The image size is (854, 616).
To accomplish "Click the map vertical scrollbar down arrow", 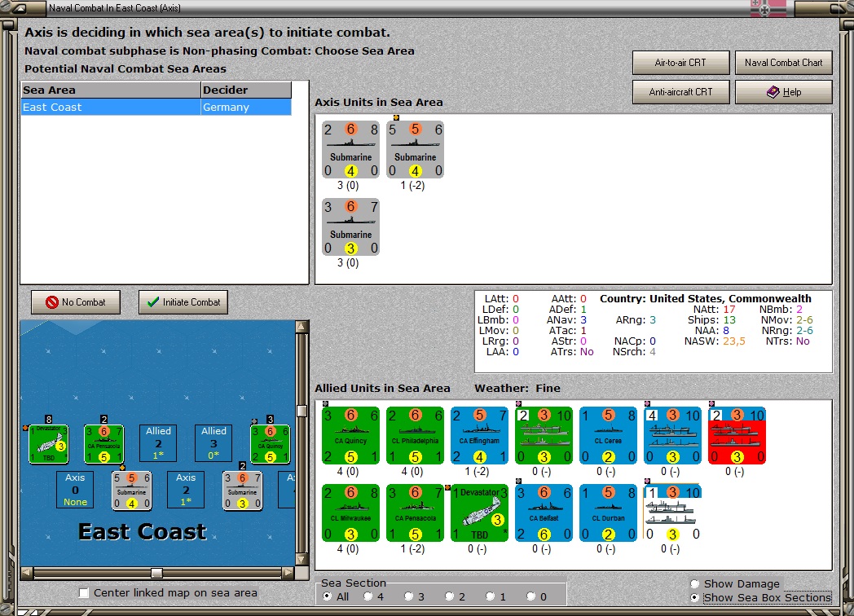I will (302, 559).
